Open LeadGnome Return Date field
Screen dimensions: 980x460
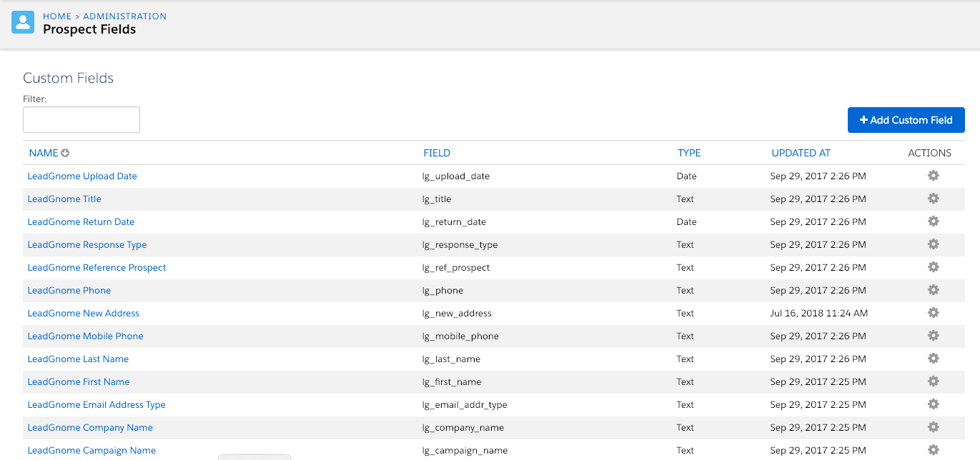coord(81,221)
